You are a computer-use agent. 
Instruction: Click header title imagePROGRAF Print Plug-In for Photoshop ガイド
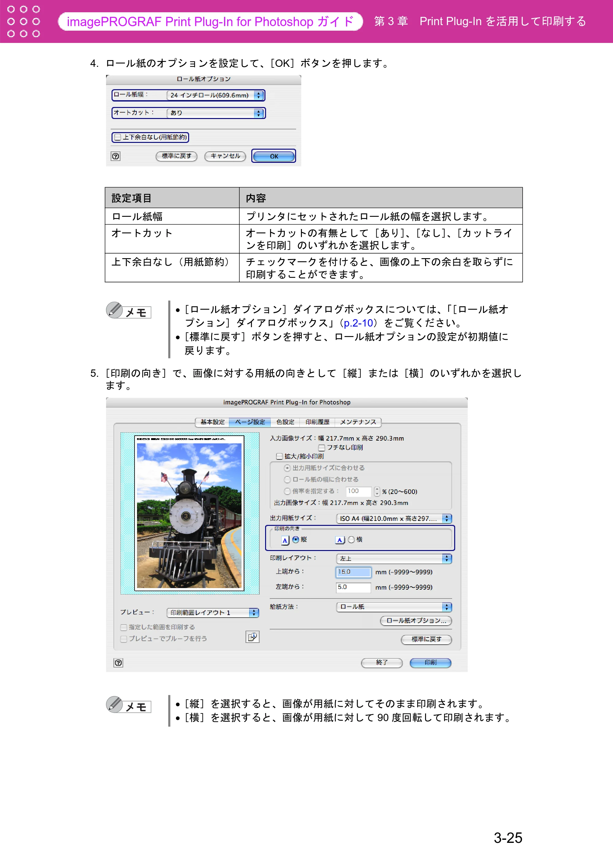(210, 21)
